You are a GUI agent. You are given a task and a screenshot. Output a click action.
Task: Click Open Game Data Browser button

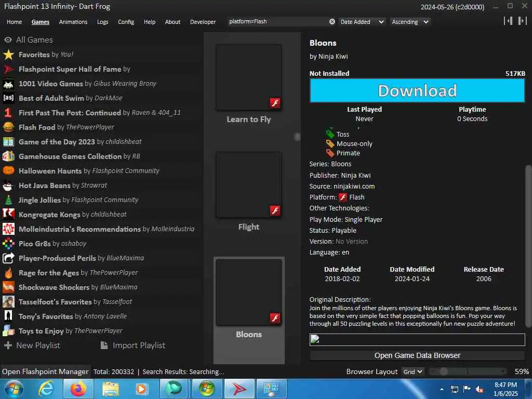pos(417,355)
